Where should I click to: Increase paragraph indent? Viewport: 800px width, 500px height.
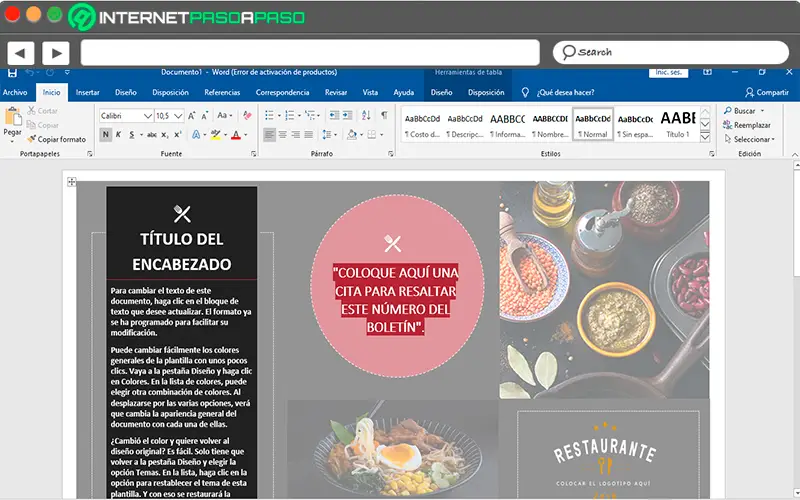[347, 116]
